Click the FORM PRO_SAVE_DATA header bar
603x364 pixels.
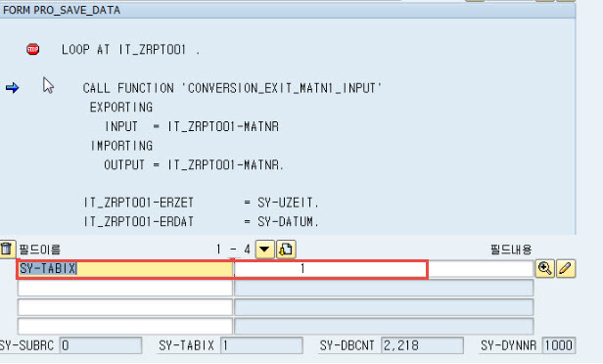point(288,10)
